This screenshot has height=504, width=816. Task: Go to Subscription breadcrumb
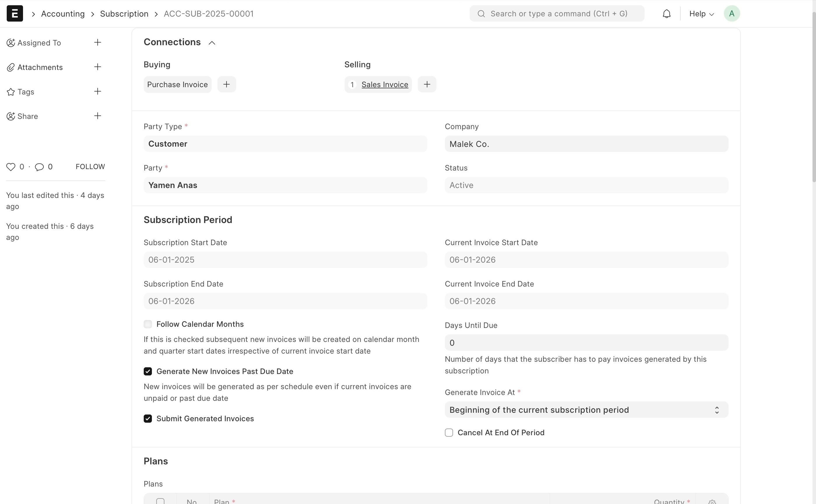pos(124,14)
